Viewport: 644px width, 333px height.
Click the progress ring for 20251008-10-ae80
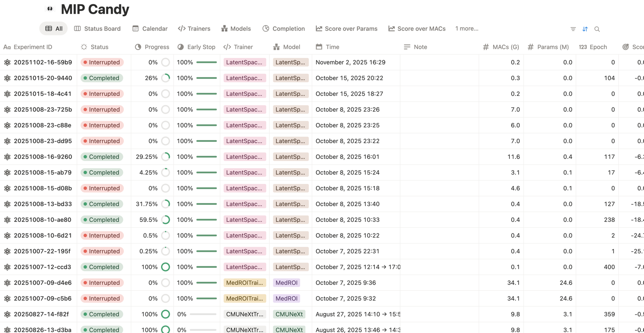coord(166,220)
